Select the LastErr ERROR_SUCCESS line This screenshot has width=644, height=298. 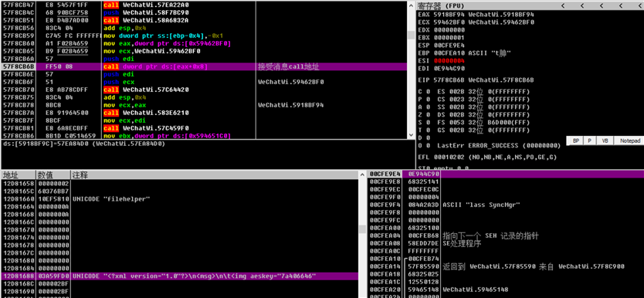coord(489,145)
